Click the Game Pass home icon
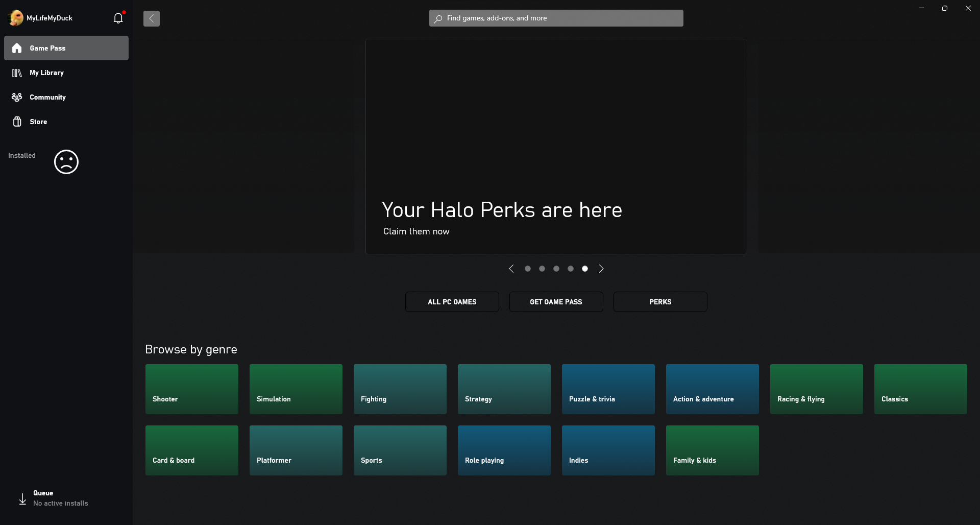Image resolution: width=980 pixels, height=525 pixels. [17, 48]
